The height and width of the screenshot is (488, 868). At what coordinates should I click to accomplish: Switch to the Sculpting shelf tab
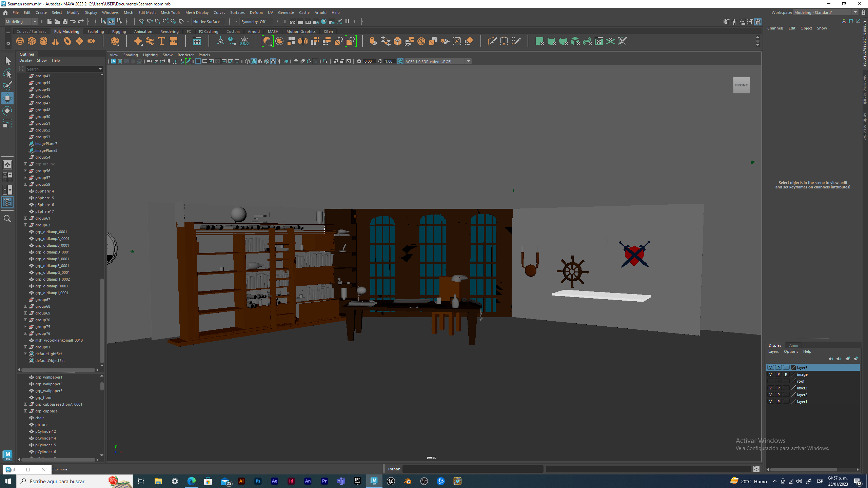click(96, 32)
